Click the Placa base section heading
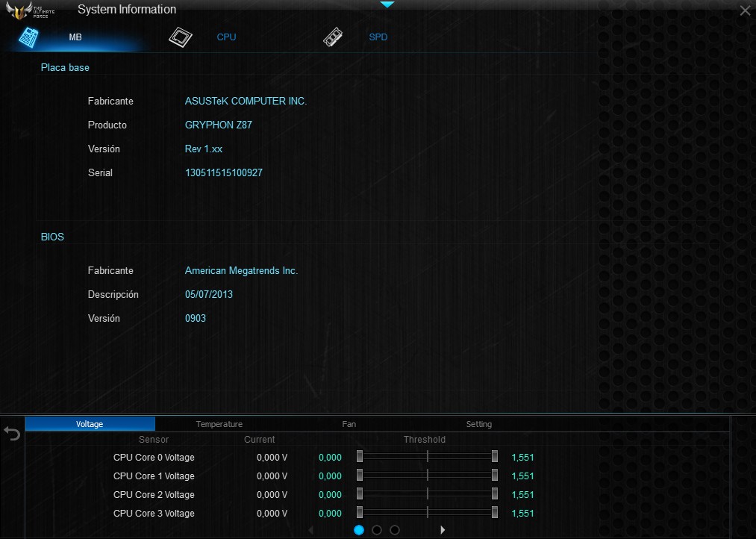Image resolution: width=756 pixels, height=539 pixels. [65, 67]
